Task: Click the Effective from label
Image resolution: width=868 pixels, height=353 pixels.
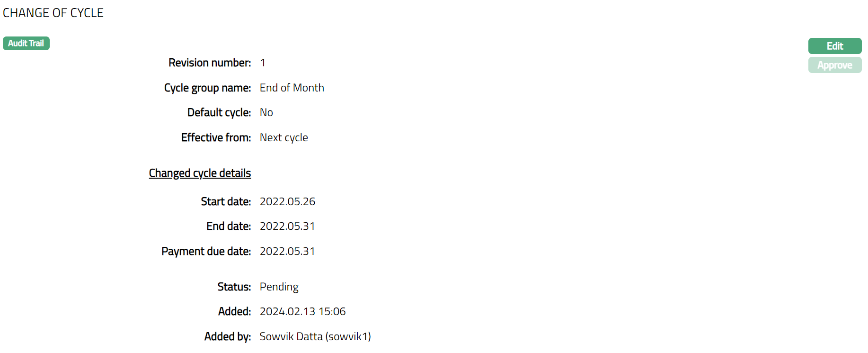Action: [216, 137]
